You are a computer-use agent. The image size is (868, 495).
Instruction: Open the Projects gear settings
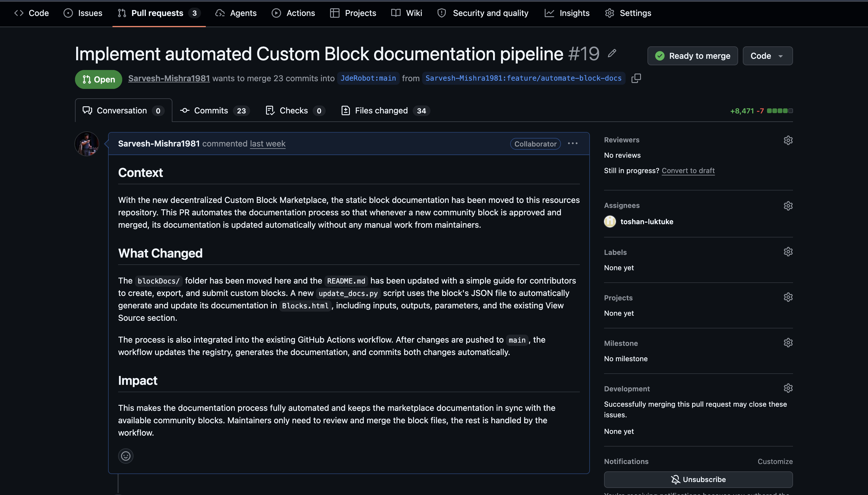[788, 297]
